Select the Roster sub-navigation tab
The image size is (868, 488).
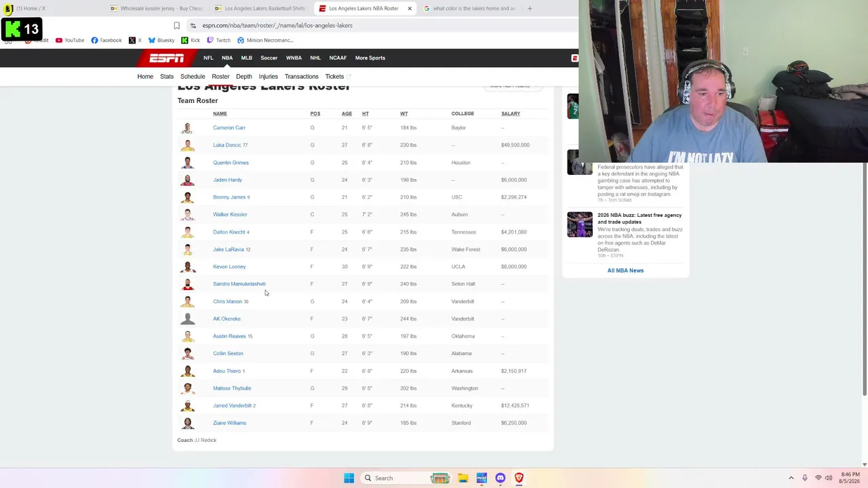tap(220, 77)
